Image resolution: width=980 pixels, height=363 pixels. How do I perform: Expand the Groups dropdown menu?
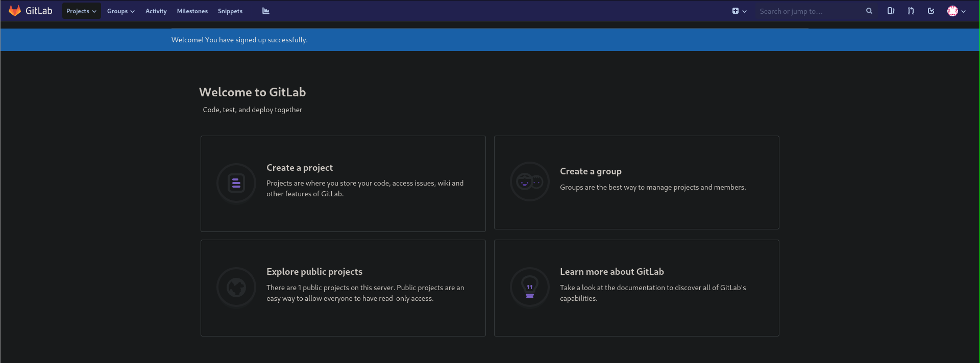coord(121,11)
